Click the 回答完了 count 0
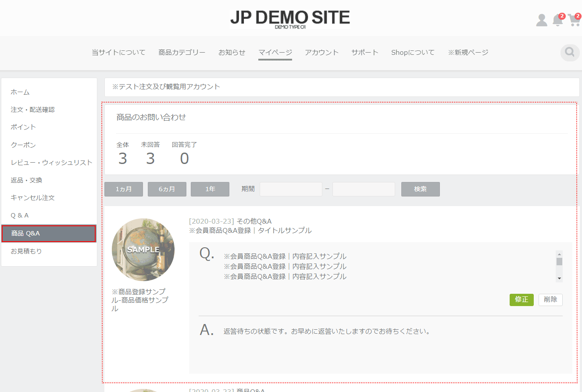 pyautogui.click(x=185, y=158)
